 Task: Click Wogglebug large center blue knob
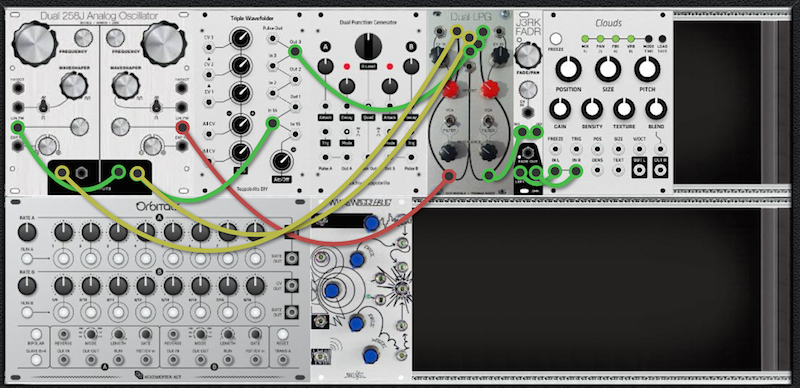[x=332, y=291]
